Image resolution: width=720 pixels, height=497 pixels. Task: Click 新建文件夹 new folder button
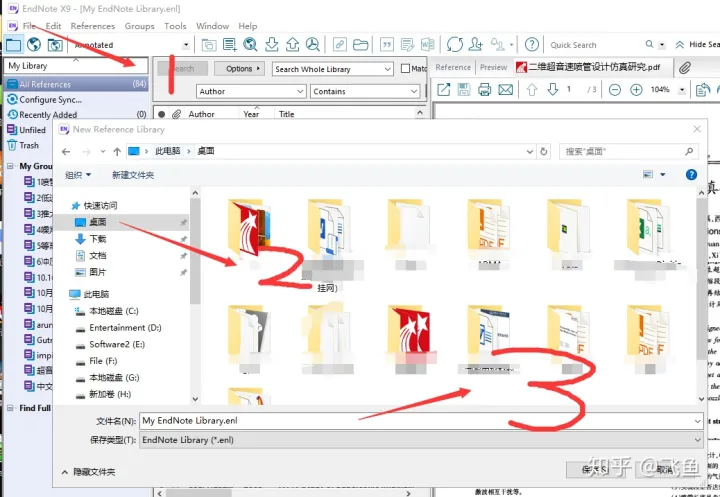[x=133, y=175]
